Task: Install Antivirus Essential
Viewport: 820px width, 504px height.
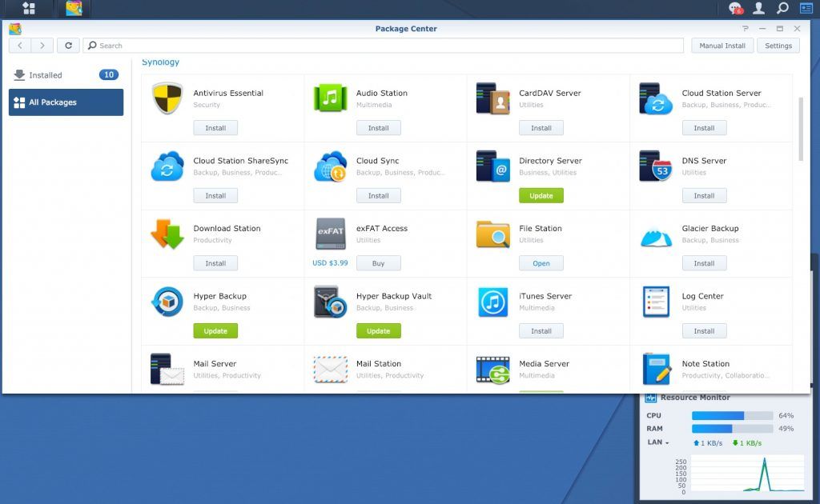Action: 215,128
